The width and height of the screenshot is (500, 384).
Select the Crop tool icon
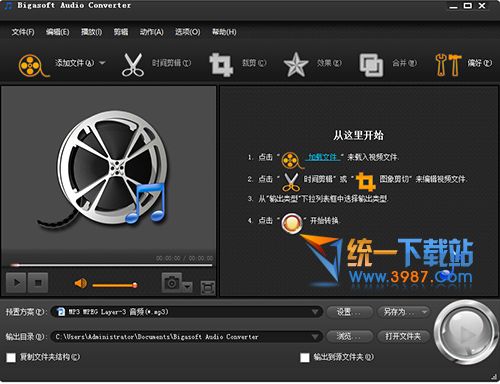click(x=220, y=65)
